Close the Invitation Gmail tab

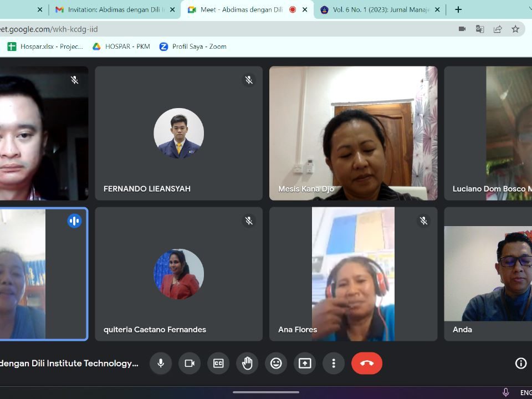coord(172,9)
